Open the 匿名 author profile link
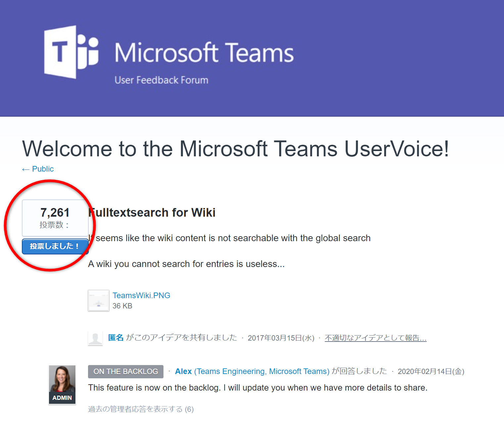Image resolution: width=504 pixels, height=429 pixels. point(116,338)
